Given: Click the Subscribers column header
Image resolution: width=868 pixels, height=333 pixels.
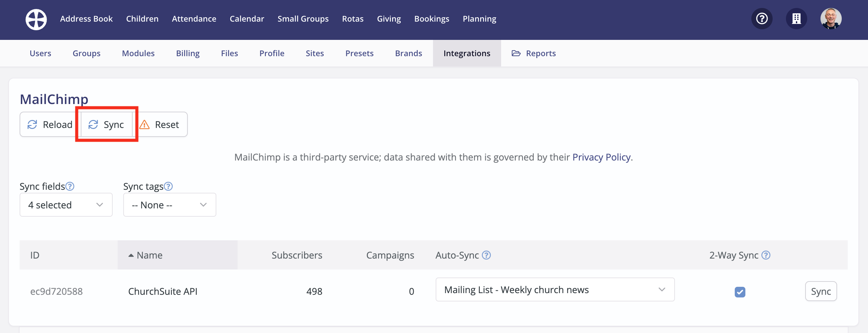Looking at the screenshot, I should point(297,255).
